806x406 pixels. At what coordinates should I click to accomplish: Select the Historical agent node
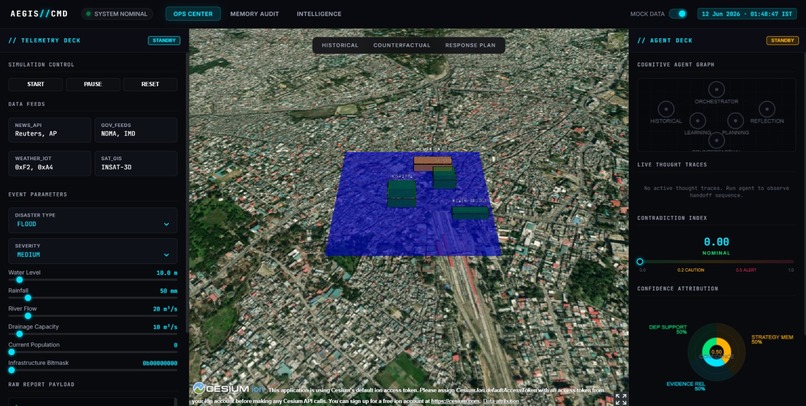tap(666, 109)
